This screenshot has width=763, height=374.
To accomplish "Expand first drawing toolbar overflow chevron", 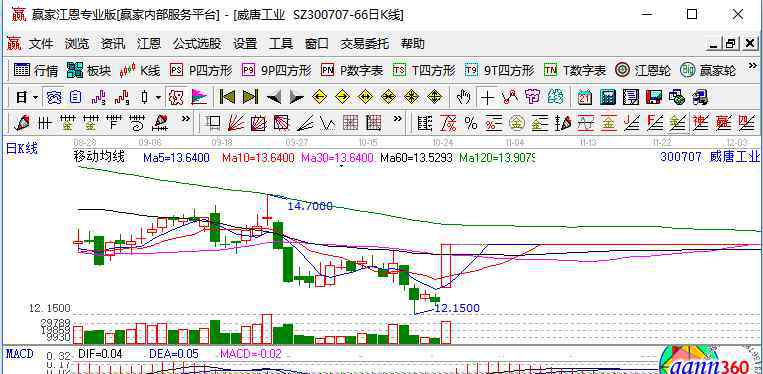I will pos(185,118).
